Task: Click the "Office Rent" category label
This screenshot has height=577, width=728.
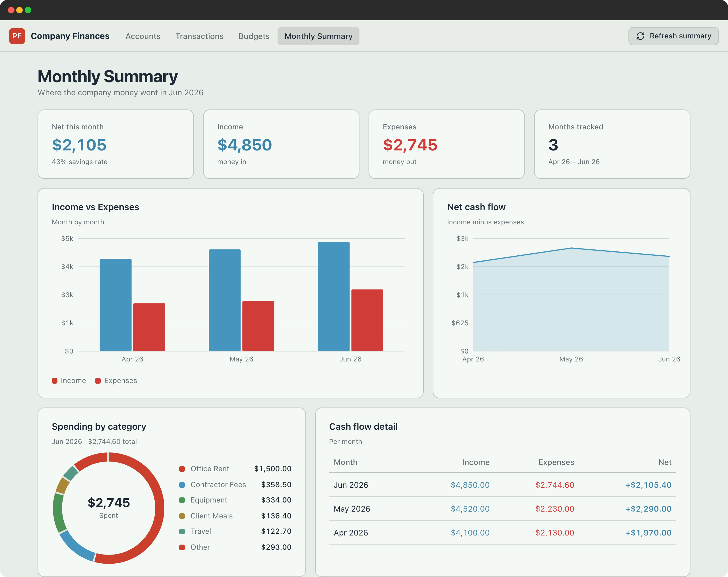Action: 210,469
